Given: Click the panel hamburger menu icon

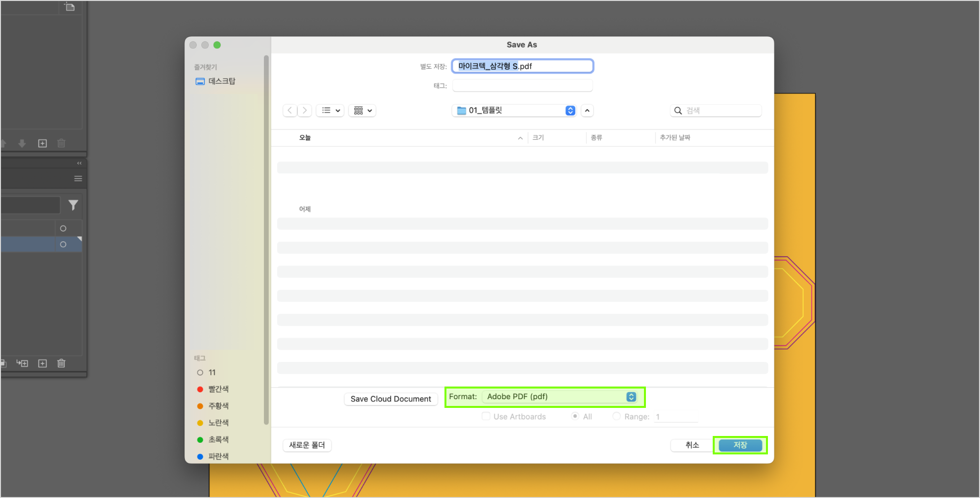Looking at the screenshot, I should pos(78,179).
